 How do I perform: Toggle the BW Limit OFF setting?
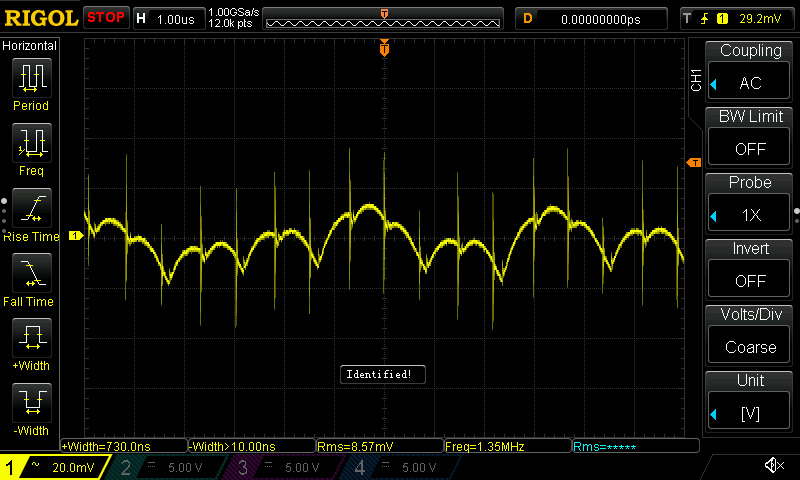[750, 133]
